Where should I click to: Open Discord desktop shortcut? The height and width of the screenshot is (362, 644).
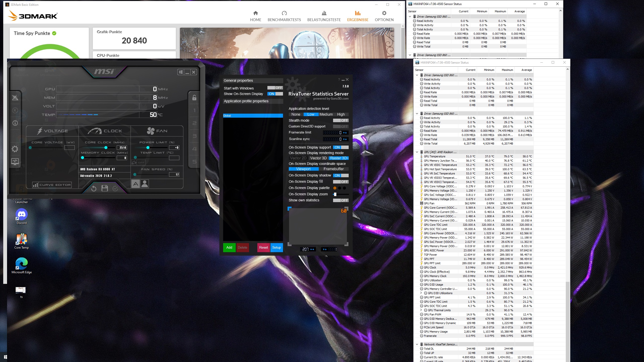pos(22,214)
